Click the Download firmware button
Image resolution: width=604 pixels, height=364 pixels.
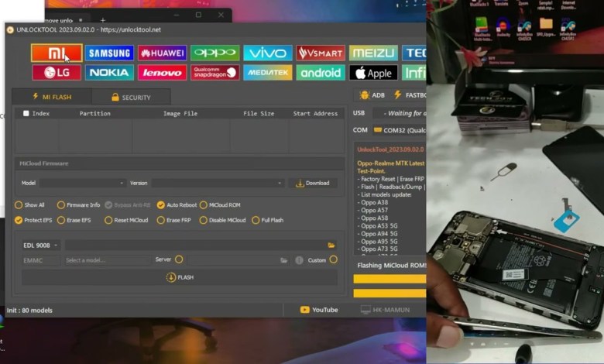click(x=312, y=183)
